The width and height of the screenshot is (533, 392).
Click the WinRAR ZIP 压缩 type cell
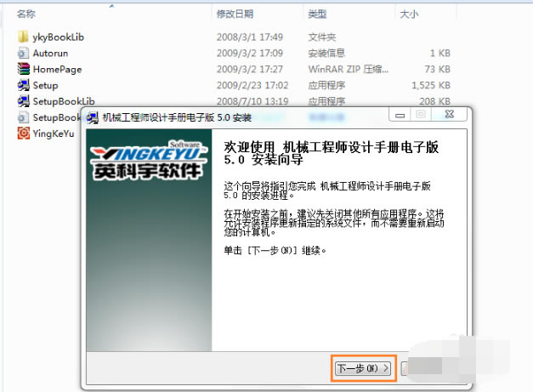point(349,69)
